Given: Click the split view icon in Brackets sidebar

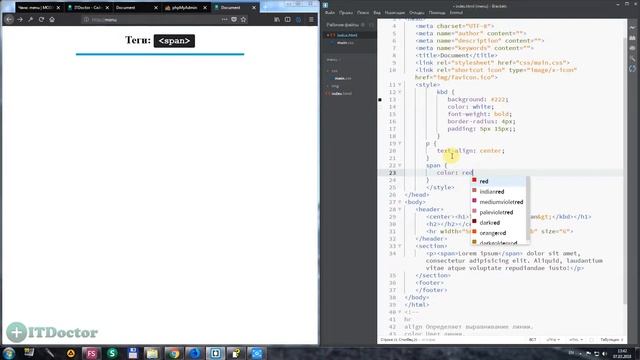Looking at the screenshot, I should pos(371,25).
